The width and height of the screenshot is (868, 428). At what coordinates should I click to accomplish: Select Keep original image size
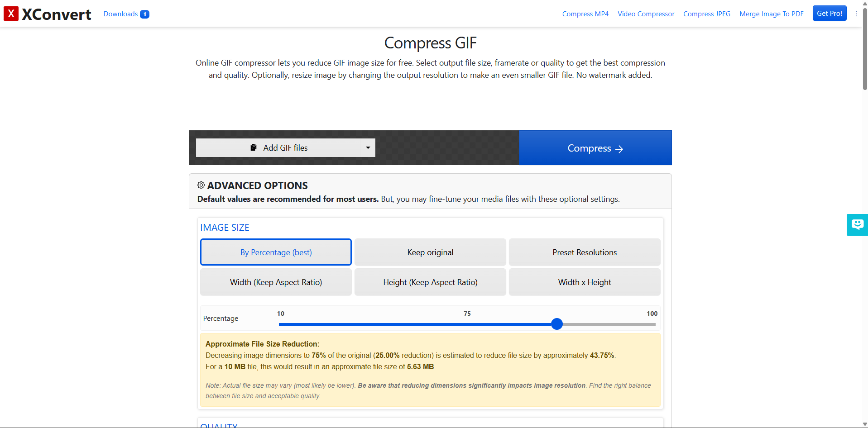tap(430, 252)
